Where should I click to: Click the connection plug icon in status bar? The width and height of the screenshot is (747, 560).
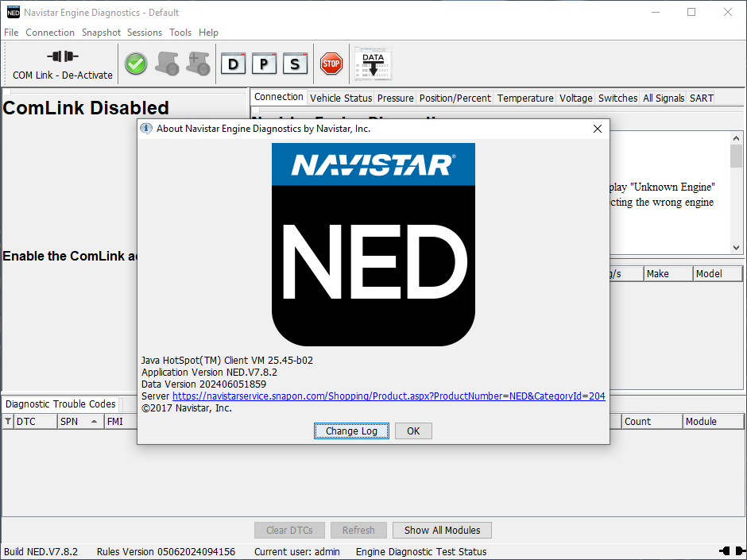[x=733, y=551]
